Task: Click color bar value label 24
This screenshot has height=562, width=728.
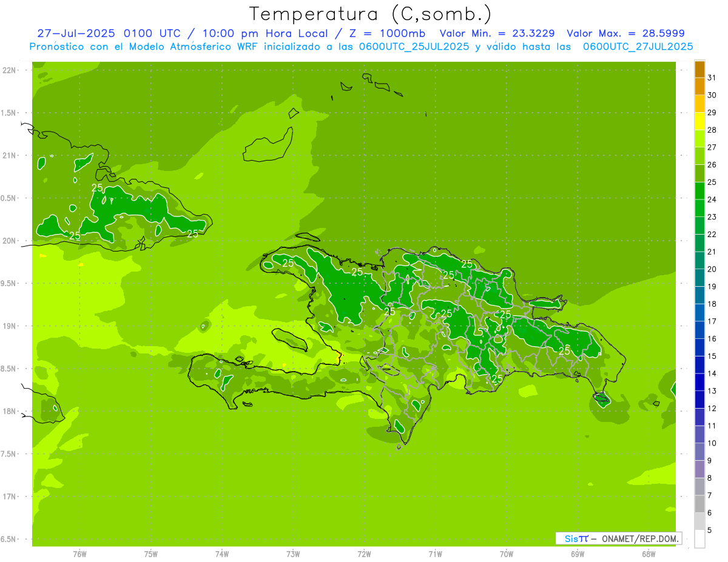Action: [712, 199]
